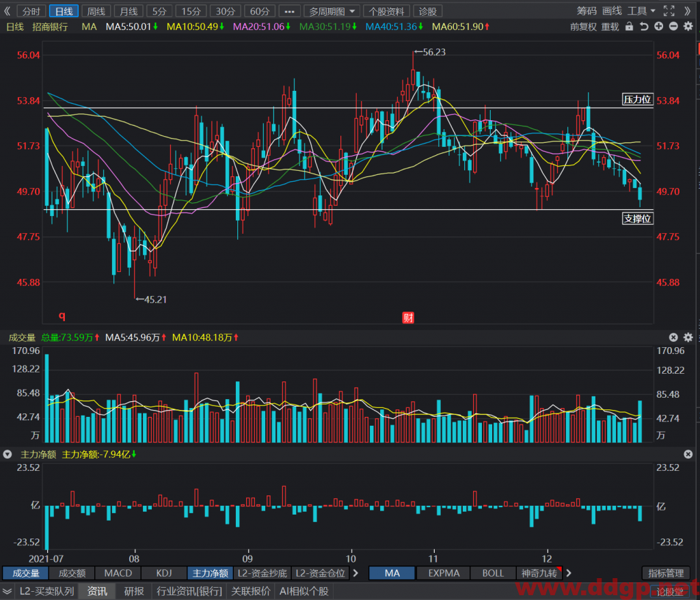Toggle 前复权 price adjustment
This screenshot has height=600, width=700.
[x=583, y=27]
